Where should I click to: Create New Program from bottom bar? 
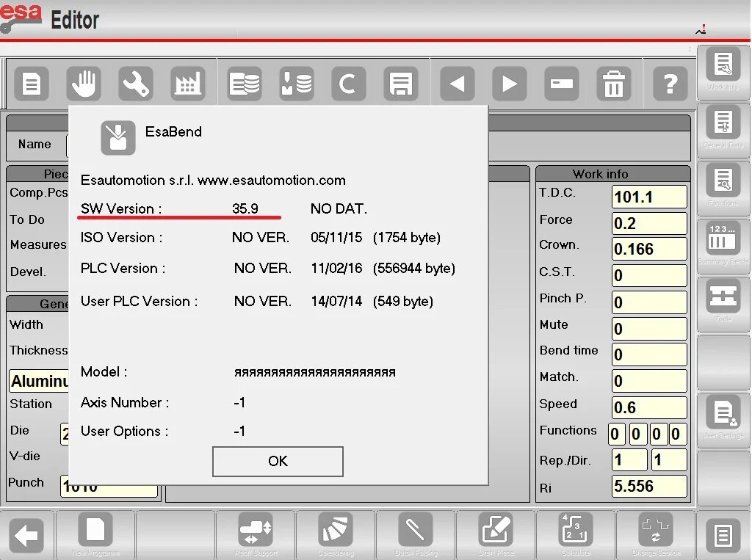pos(95,534)
